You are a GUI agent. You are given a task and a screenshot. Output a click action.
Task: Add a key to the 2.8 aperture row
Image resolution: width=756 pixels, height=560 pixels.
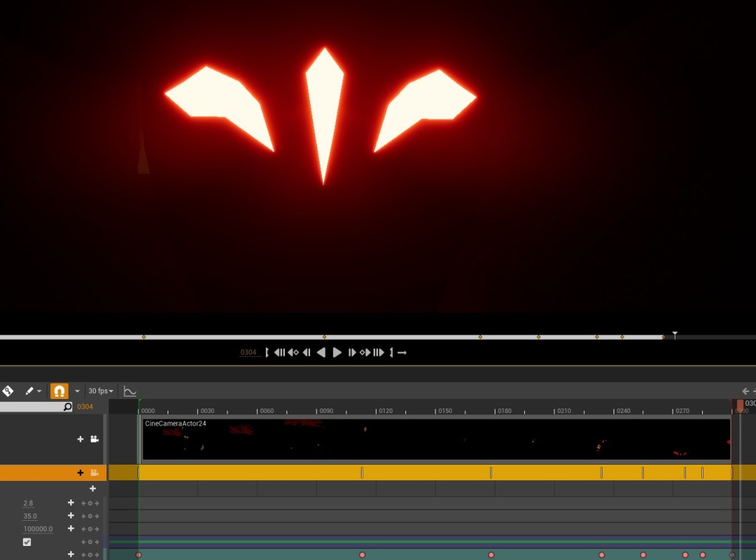point(71,503)
